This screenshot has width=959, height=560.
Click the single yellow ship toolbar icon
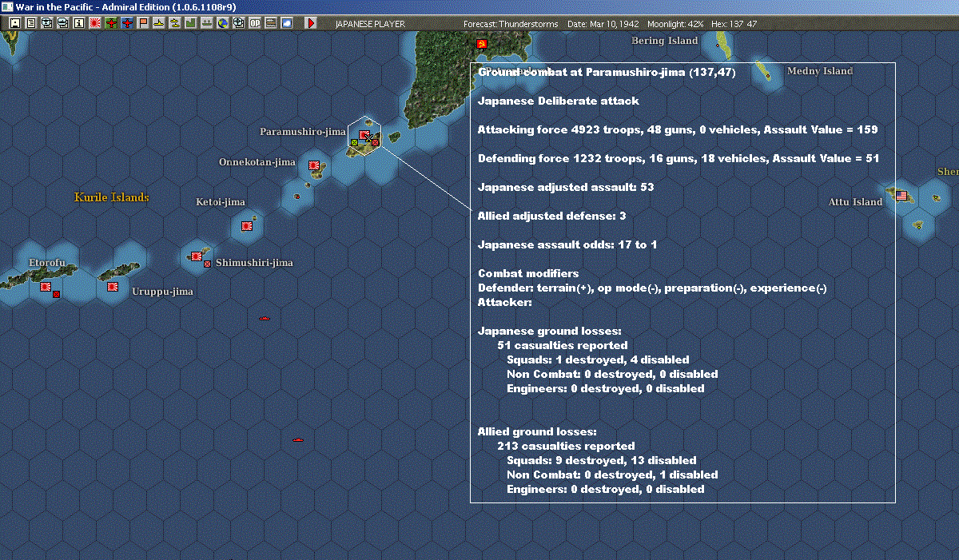point(159,23)
